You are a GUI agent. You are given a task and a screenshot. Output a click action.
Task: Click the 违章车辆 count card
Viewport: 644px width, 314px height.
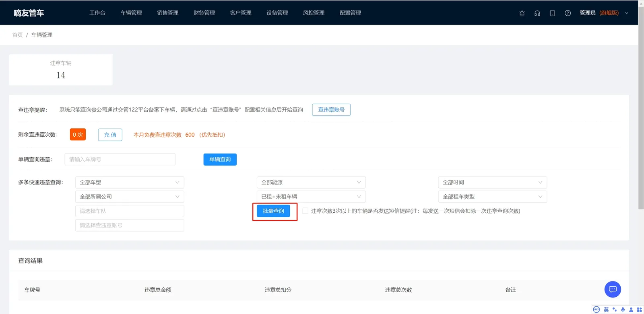tap(61, 70)
